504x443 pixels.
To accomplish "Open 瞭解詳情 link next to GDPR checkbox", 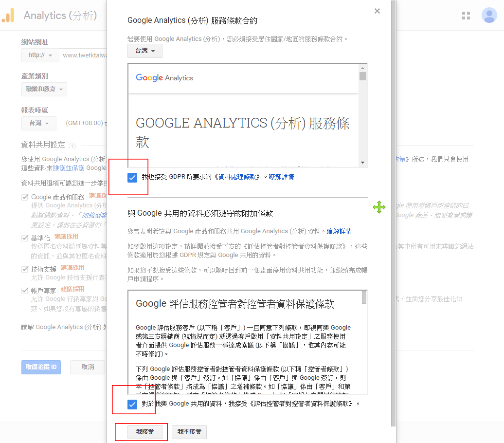I will click(x=281, y=177).
